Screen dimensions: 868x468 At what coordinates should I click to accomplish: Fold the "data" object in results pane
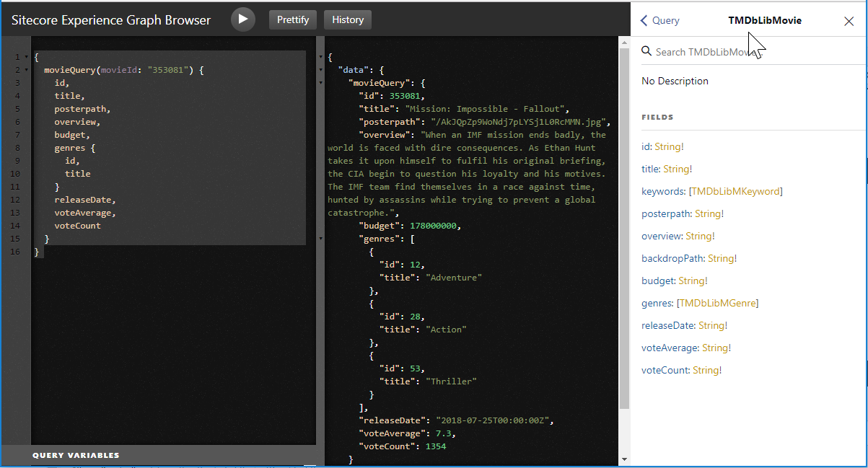coord(320,70)
